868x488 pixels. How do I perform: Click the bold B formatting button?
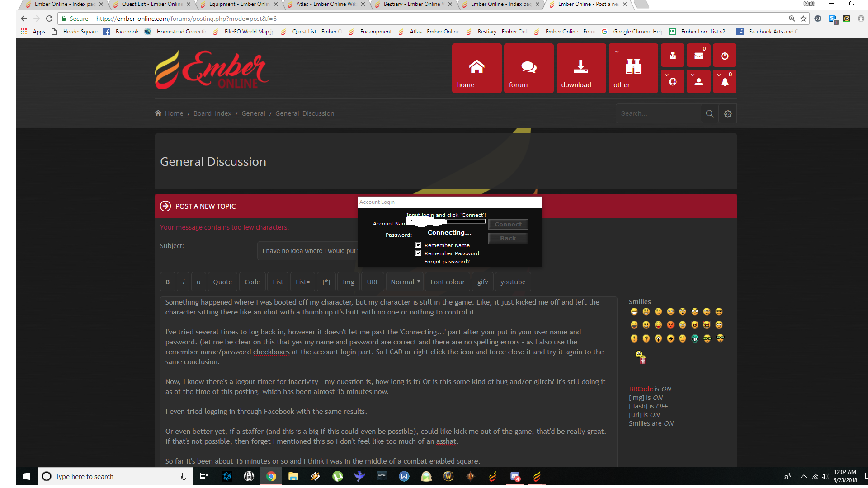pyautogui.click(x=167, y=282)
